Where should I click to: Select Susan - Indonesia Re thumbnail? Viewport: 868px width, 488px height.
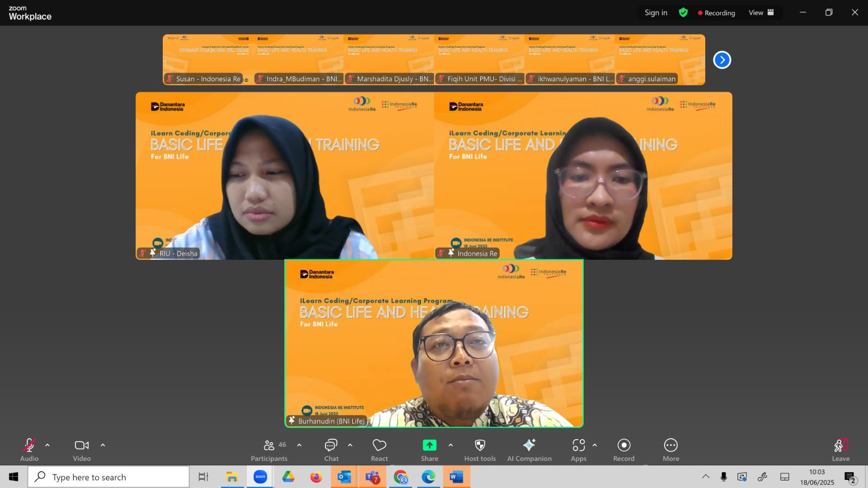click(208, 60)
